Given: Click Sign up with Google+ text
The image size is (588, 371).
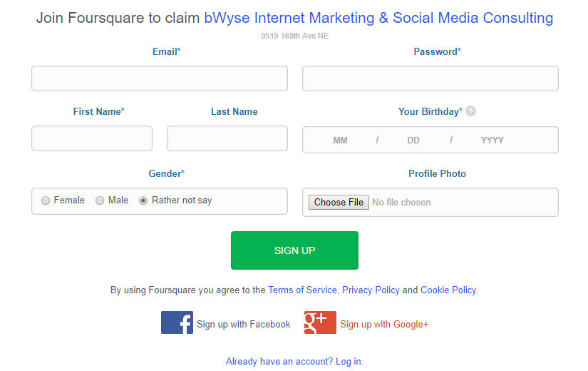Looking at the screenshot, I should (384, 324).
